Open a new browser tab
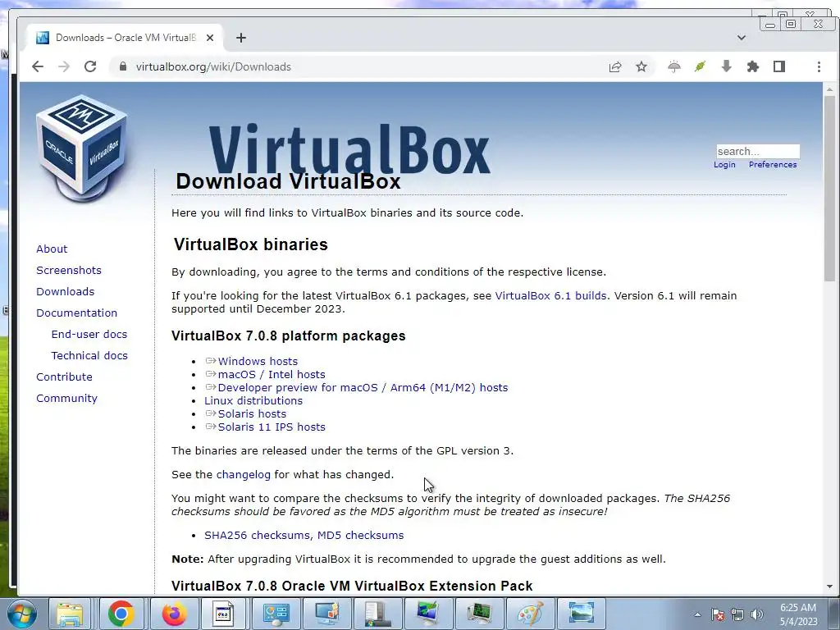The width and height of the screenshot is (840, 630). coord(241,38)
